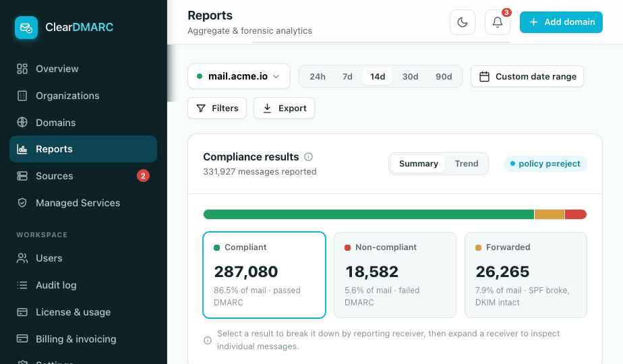
Task: Select the Compliant result card
Action: coord(264,275)
